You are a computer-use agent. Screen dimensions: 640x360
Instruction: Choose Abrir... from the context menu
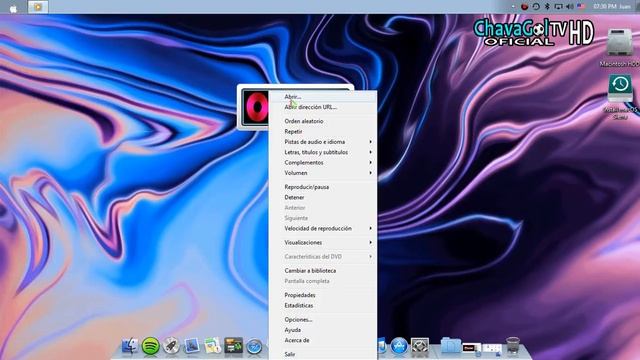click(x=323, y=97)
